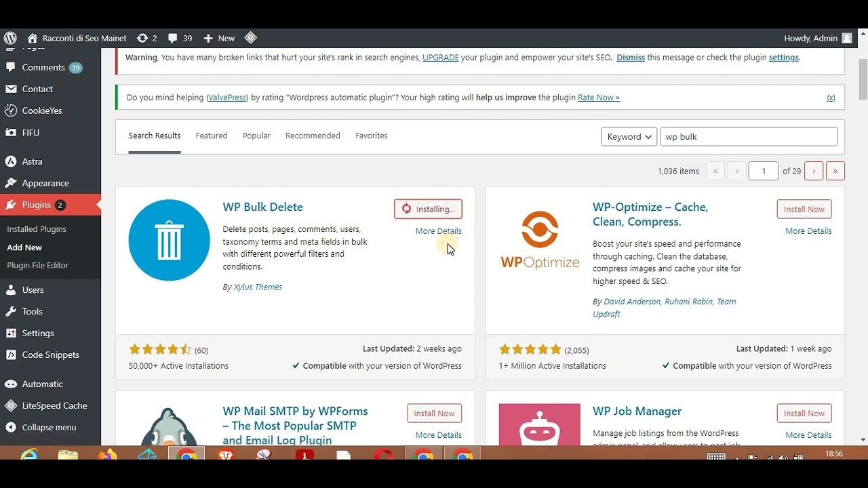Click the home icon beside Racconti di Seo Mainet

click(33, 38)
